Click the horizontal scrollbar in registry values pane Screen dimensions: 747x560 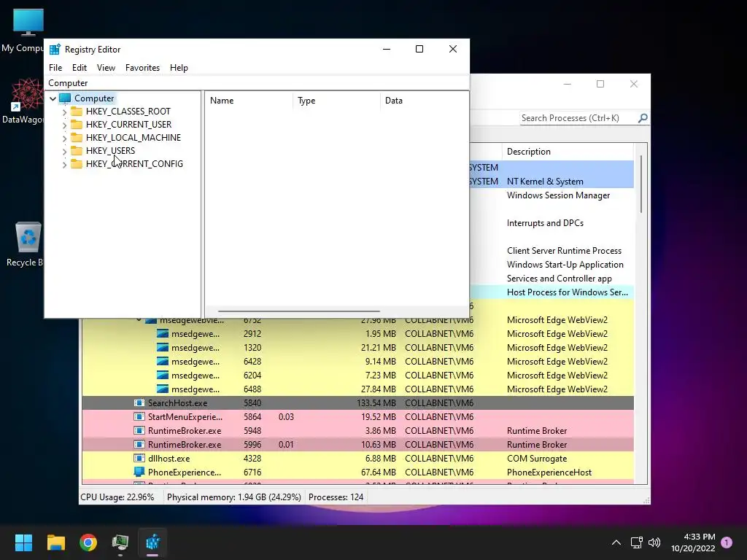298,311
